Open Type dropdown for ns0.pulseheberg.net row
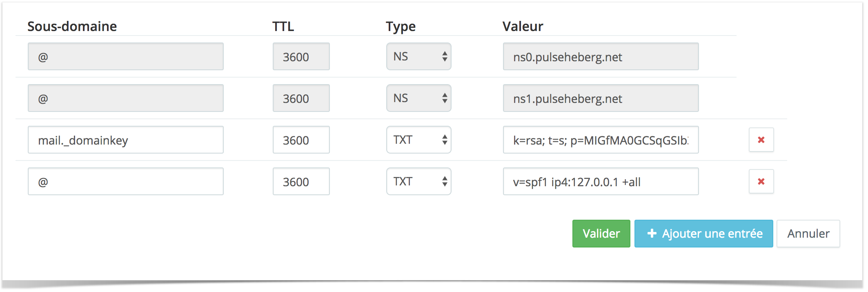Viewport: 868px width, 292px height. click(418, 56)
